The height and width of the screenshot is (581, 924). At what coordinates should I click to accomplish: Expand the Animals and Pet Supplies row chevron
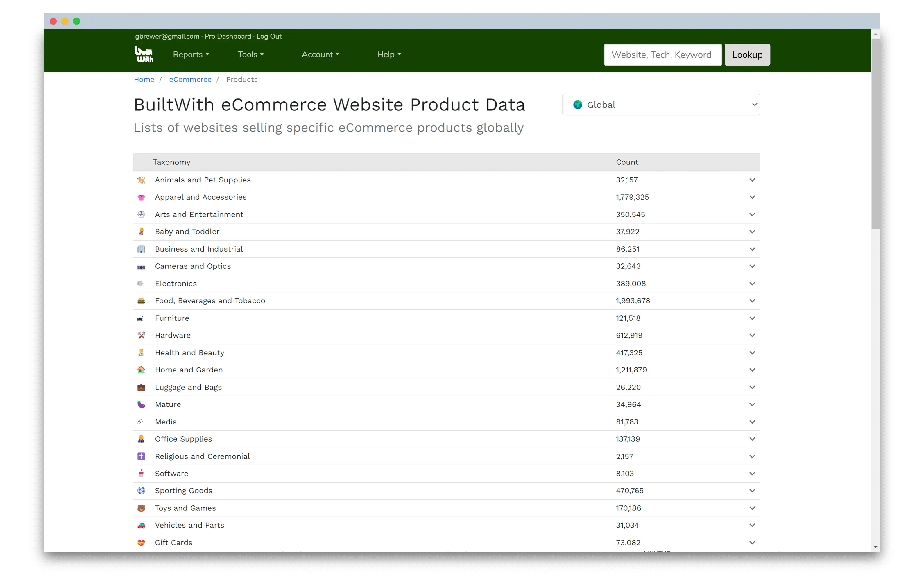(752, 180)
